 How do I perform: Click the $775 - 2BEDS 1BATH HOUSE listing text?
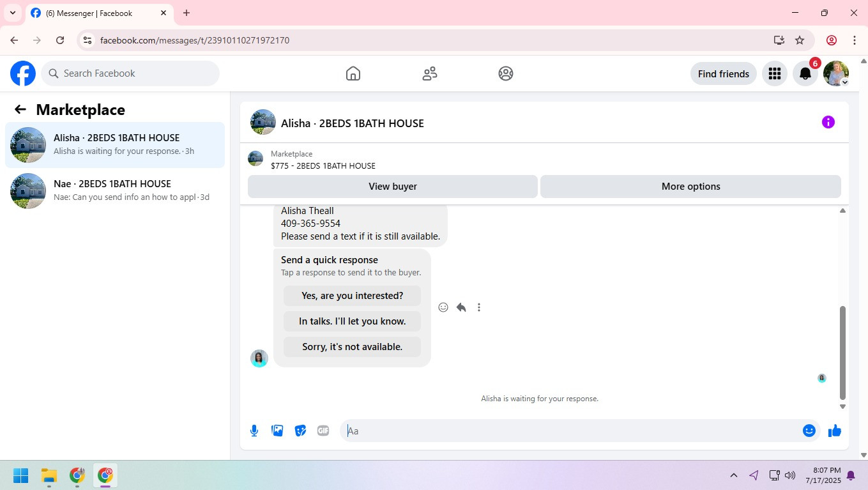323,166
